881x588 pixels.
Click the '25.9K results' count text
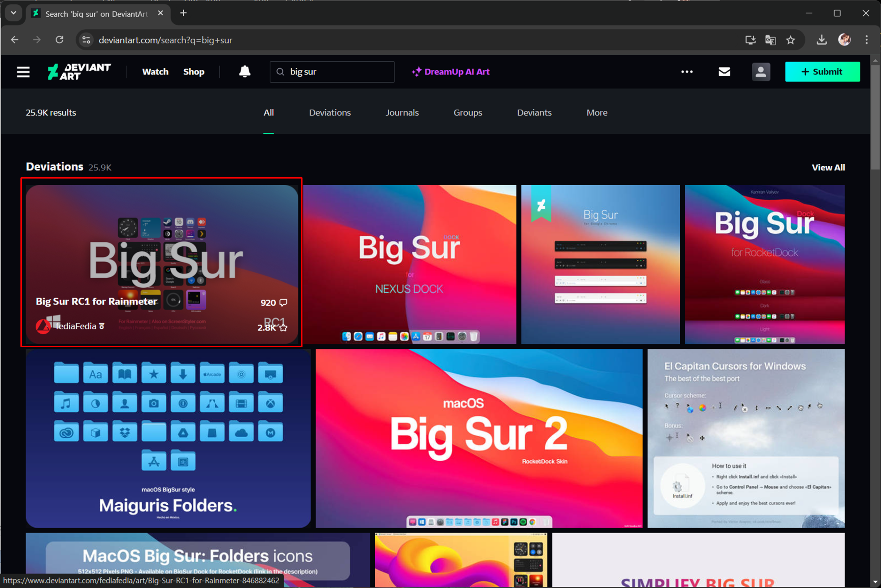[51, 112]
